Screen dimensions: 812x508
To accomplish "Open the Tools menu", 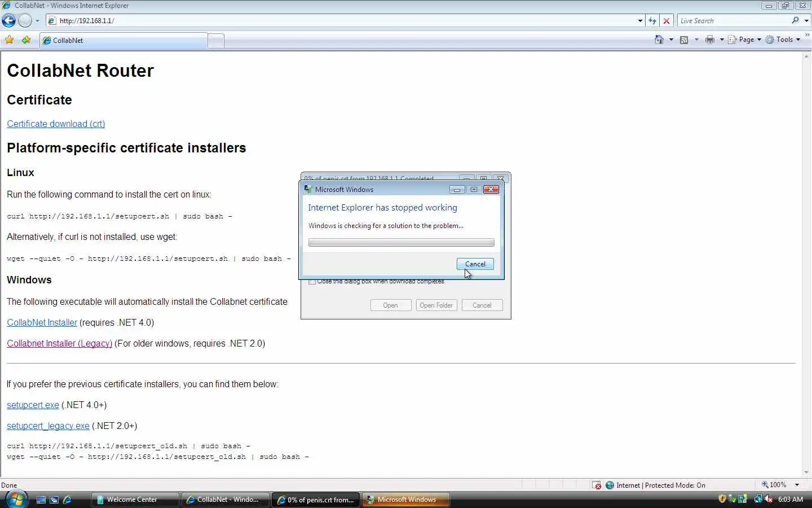I will [x=783, y=40].
